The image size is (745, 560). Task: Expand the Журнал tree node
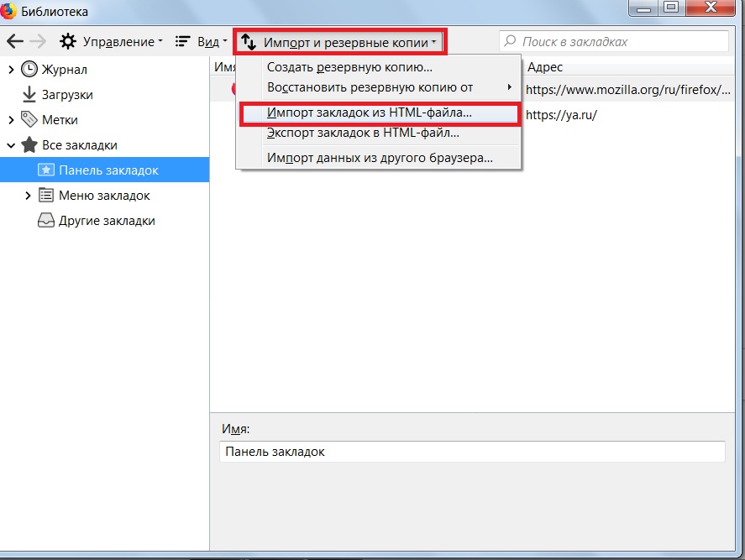tap(12, 70)
